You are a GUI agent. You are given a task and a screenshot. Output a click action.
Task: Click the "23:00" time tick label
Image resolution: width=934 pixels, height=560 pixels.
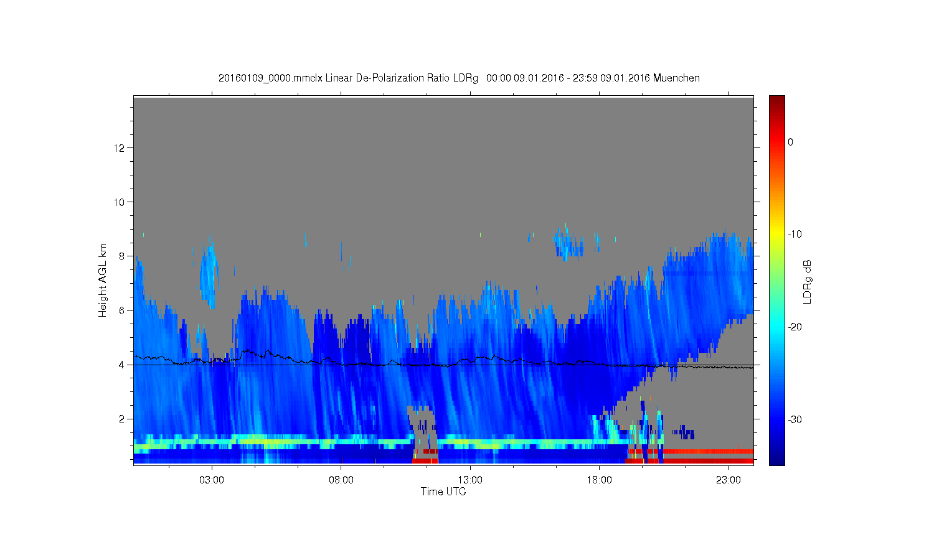tap(729, 480)
